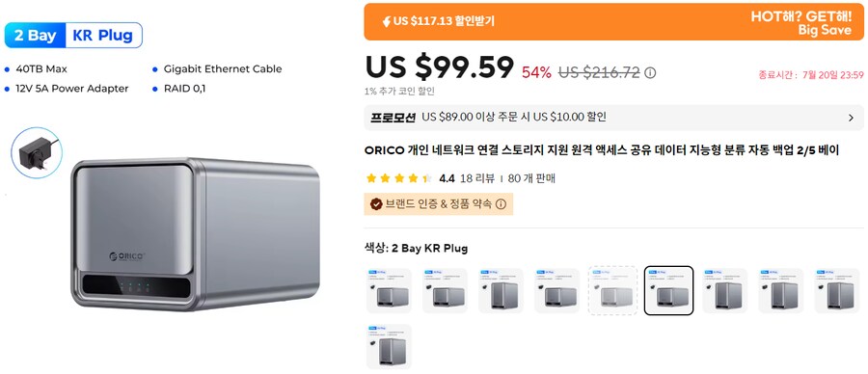
Task: Choose the third variant thumbnail option
Action: point(501,290)
